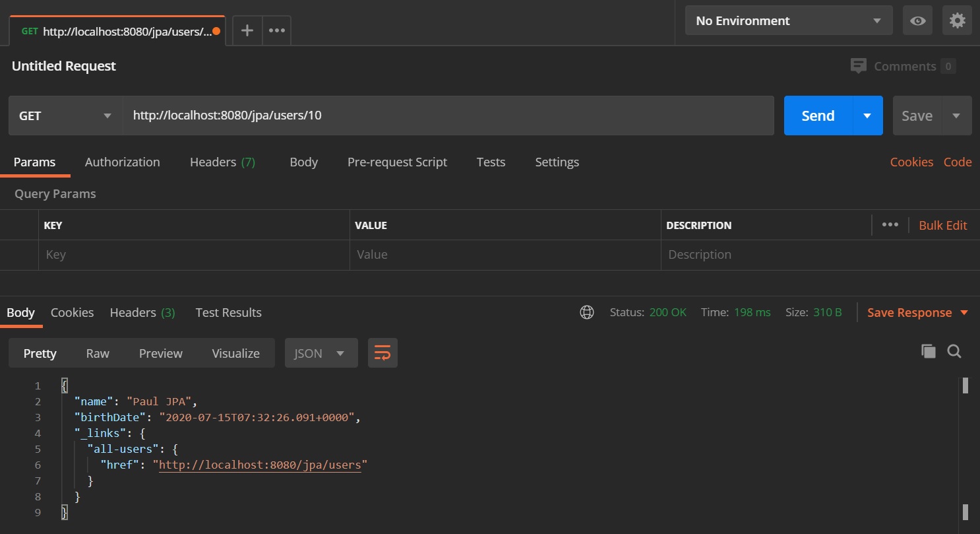Click the Comments speech bubble icon
This screenshot has height=534, width=980.
pos(858,66)
